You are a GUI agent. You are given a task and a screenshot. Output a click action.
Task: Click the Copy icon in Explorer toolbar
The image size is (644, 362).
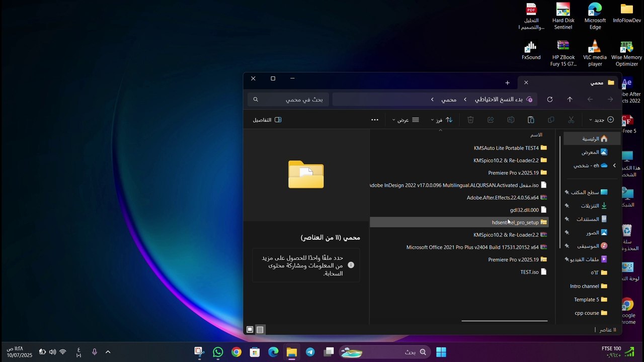(551, 120)
